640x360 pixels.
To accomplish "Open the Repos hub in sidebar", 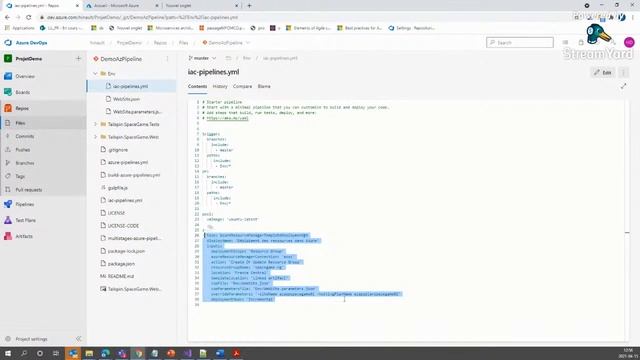I will coord(22,108).
